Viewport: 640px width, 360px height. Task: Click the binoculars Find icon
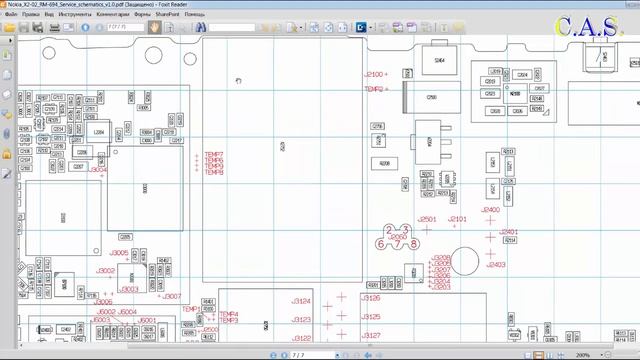pos(200,27)
